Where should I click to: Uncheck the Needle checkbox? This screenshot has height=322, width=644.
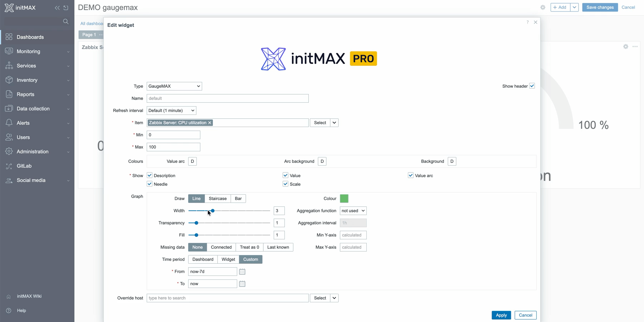tap(150, 184)
